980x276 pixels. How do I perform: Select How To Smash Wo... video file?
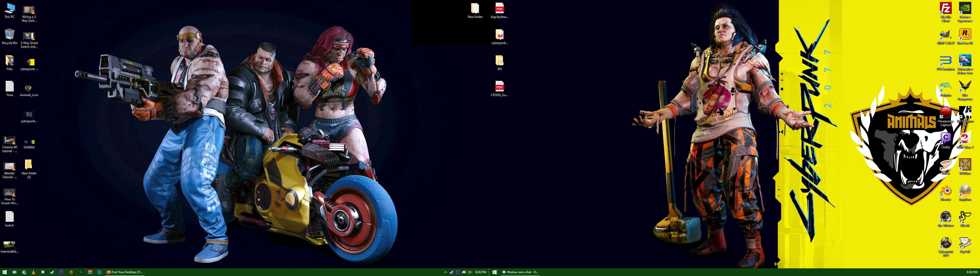tap(9, 196)
